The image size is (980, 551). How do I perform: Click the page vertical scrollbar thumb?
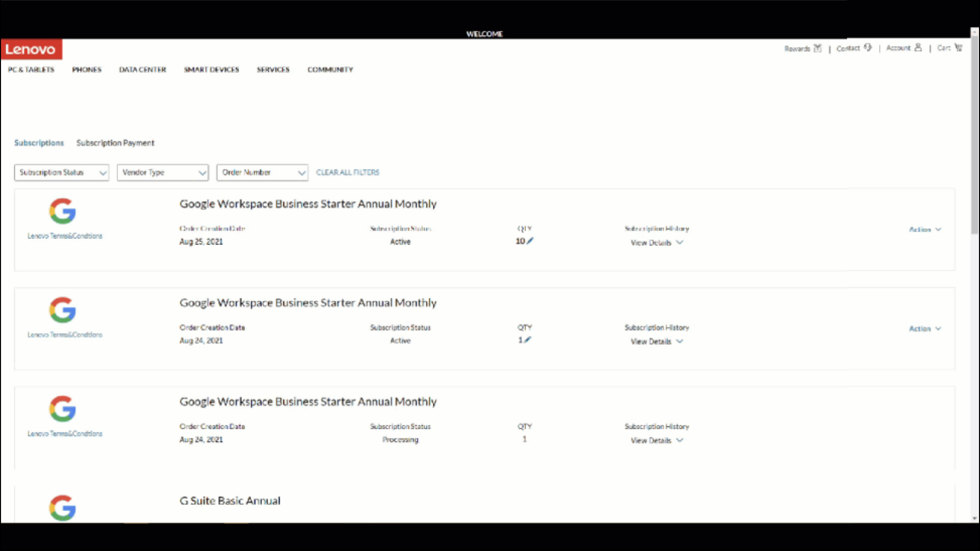tap(975, 136)
